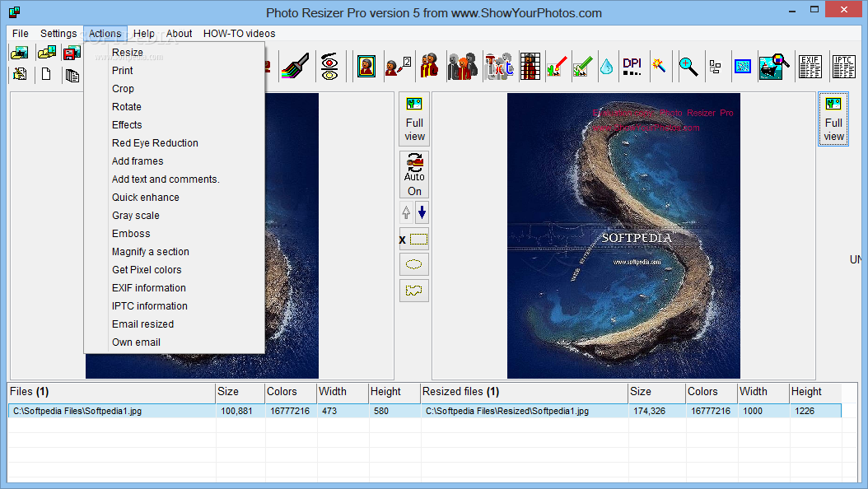This screenshot has height=489, width=868.
Task: Click the blue textured rectangle icon
Action: pyautogui.click(x=742, y=67)
